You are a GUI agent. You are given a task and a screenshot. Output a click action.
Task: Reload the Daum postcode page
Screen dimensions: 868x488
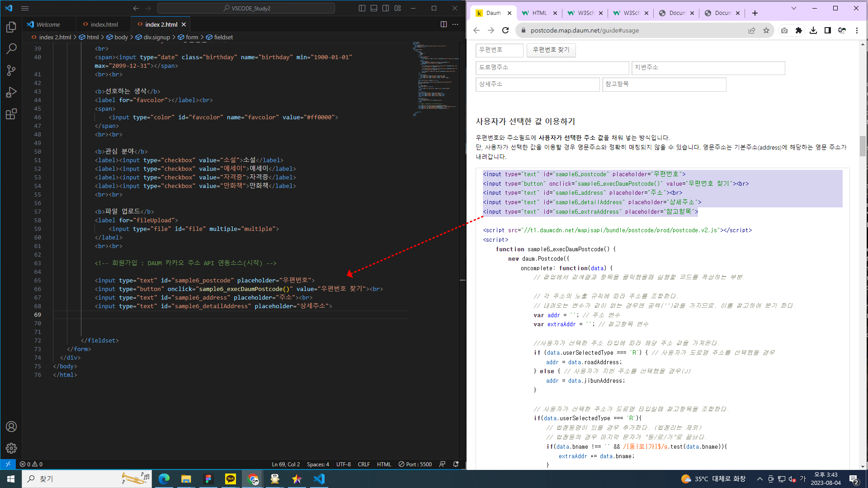(x=505, y=30)
